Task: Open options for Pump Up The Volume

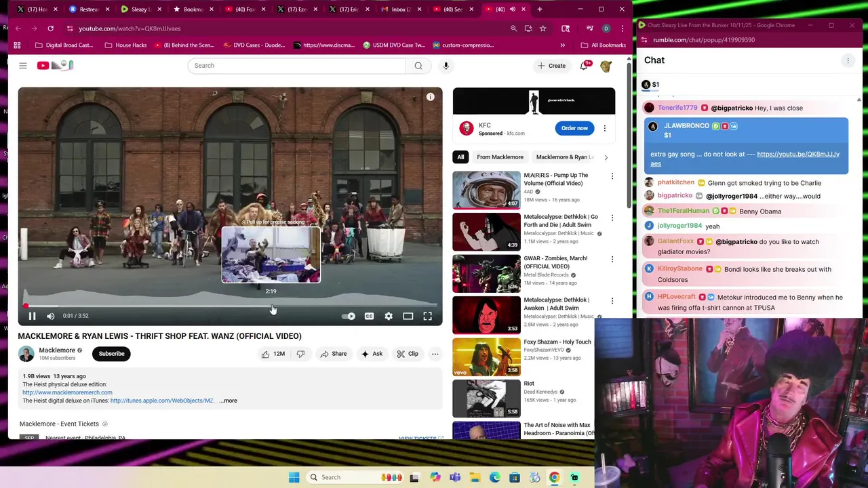Action: click(612, 176)
